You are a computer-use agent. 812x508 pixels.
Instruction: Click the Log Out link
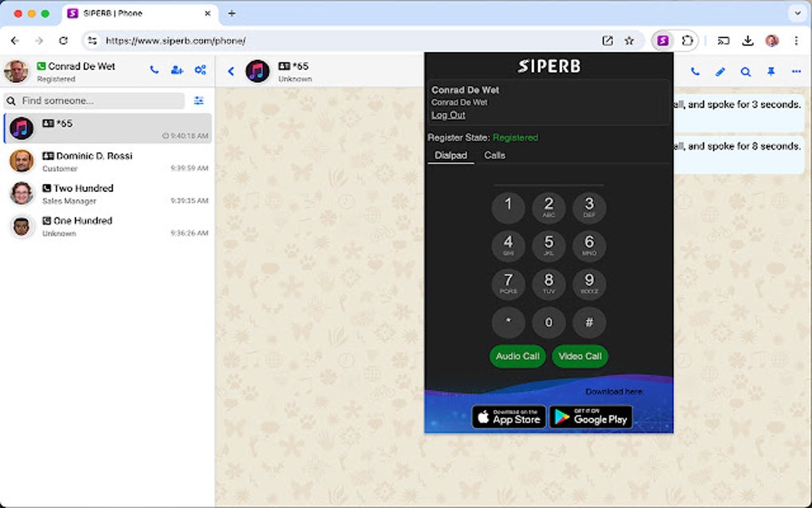coord(447,115)
